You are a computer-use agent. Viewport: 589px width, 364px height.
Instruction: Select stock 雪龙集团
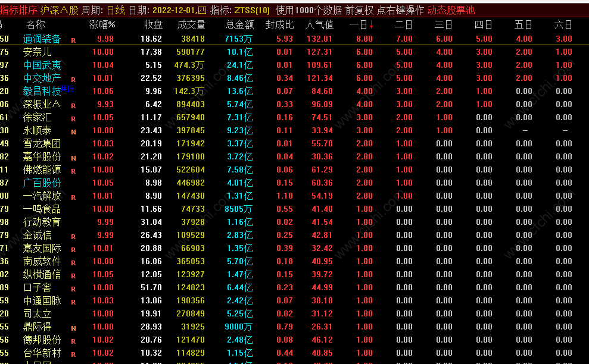tap(42, 143)
